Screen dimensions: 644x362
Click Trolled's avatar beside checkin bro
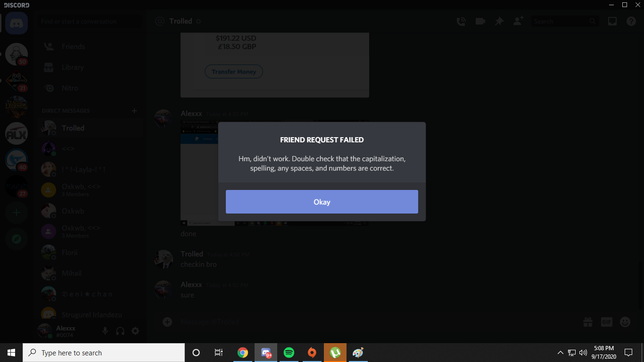pos(164,259)
